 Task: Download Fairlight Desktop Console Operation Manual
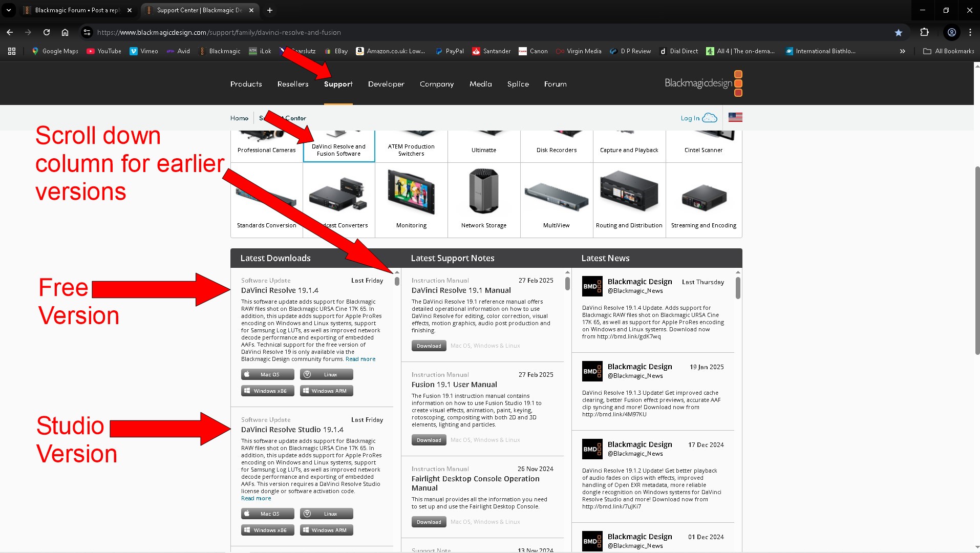tap(429, 522)
